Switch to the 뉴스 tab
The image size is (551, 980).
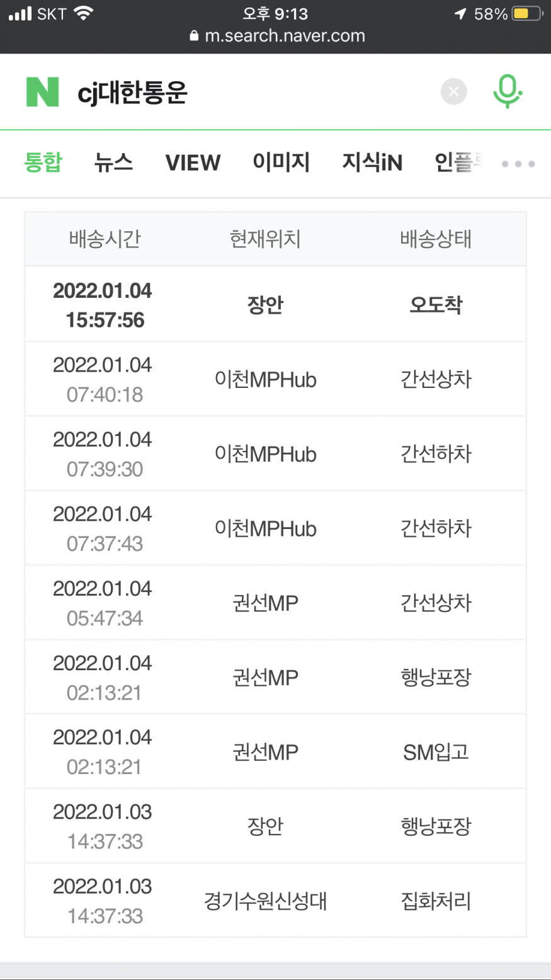click(x=113, y=162)
